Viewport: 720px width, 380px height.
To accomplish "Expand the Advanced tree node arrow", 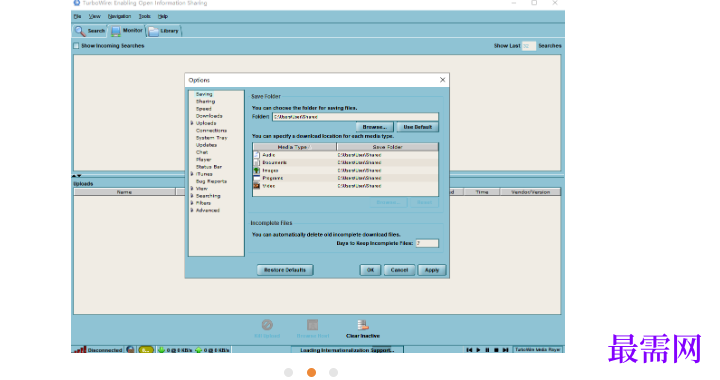I will click(192, 210).
